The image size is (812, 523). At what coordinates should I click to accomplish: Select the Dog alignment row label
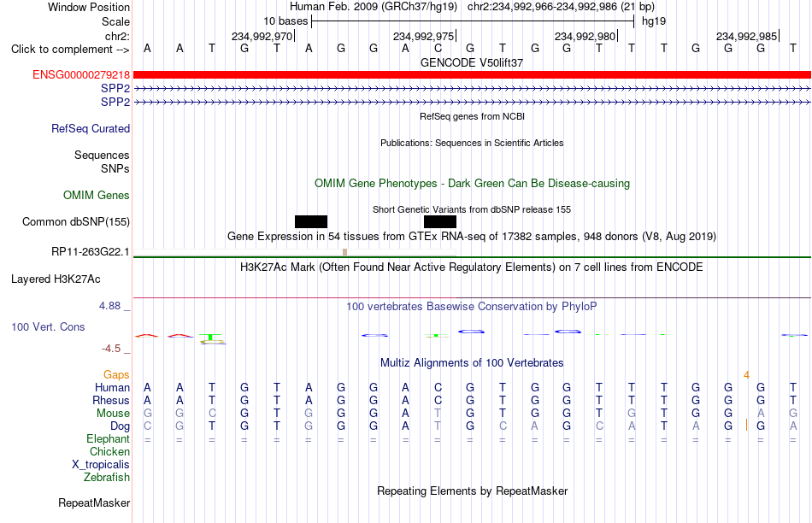pyautogui.click(x=120, y=426)
